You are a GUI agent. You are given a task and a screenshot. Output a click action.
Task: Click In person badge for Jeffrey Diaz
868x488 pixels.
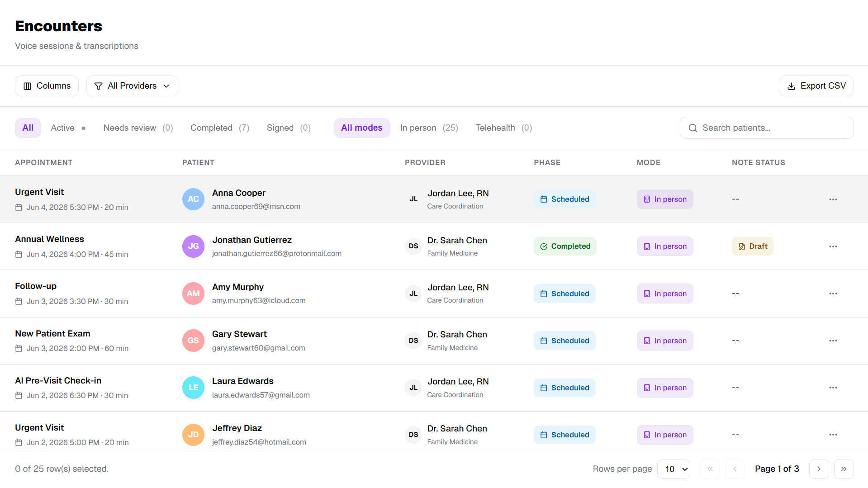(x=665, y=435)
